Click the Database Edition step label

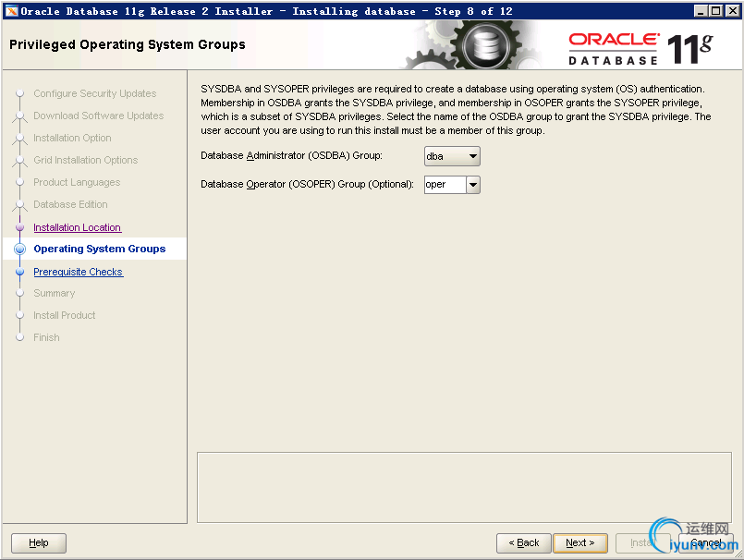[x=70, y=204]
